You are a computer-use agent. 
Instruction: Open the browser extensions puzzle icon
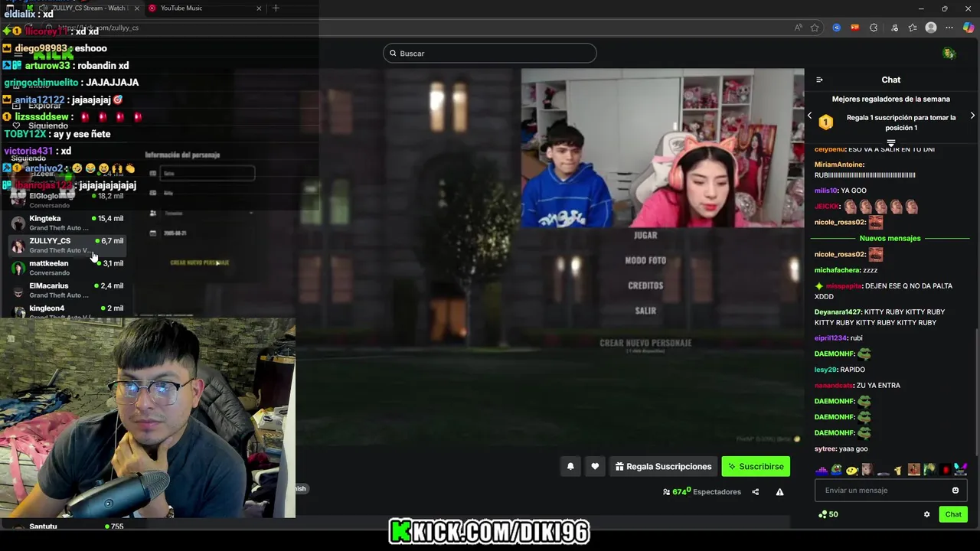pyautogui.click(x=874, y=28)
